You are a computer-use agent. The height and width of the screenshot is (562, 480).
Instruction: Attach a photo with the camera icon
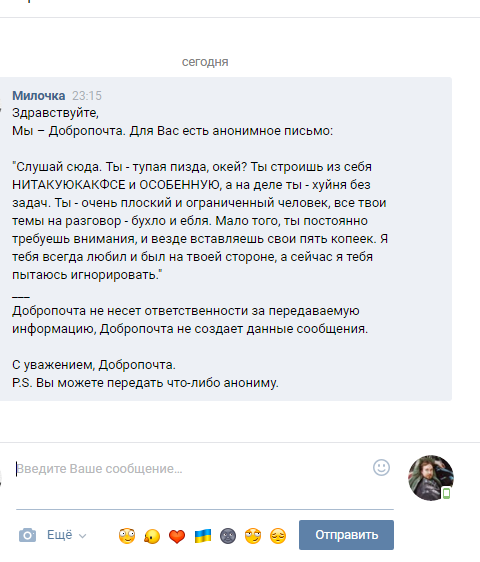(x=27, y=535)
